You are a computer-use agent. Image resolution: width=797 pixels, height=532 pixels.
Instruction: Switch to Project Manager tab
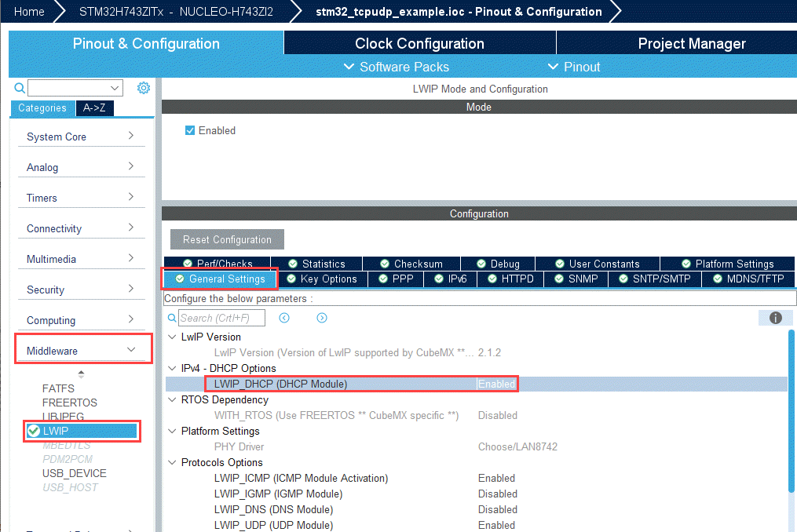point(692,43)
